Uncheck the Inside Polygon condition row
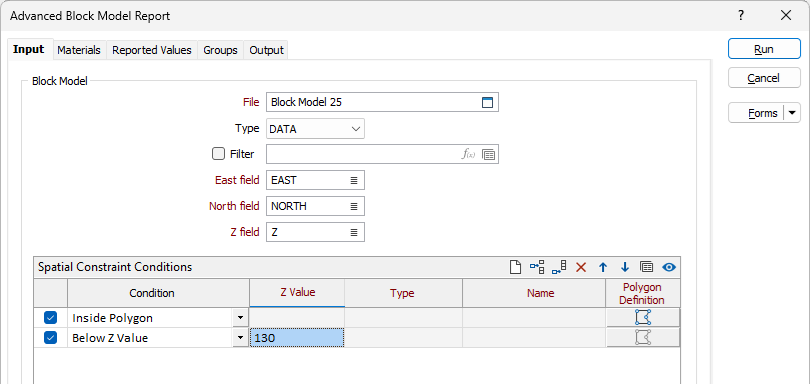Image resolution: width=810 pixels, height=384 pixels. coord(51,317)
